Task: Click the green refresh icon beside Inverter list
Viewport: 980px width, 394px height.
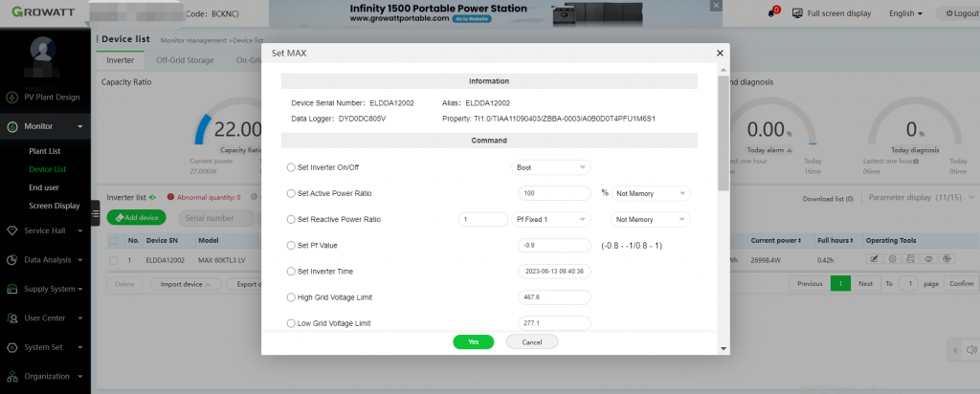Action: [x=152, y=197]
